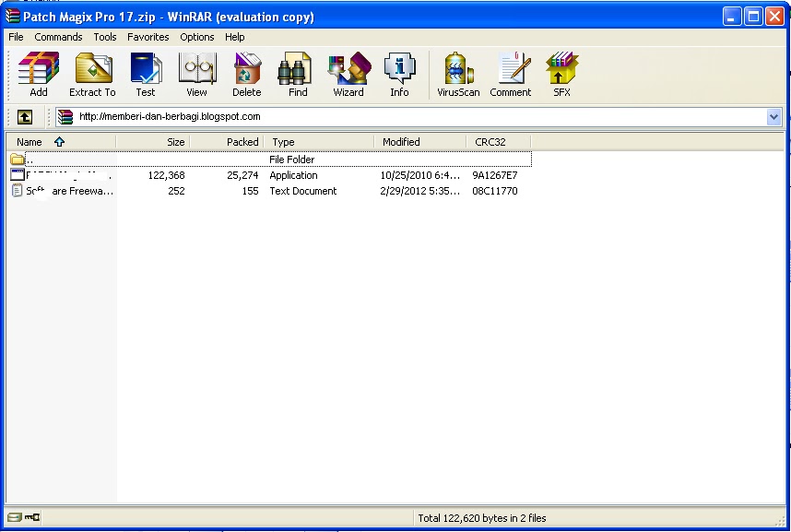Click the 155 packed value

click(x=250, y=191)
